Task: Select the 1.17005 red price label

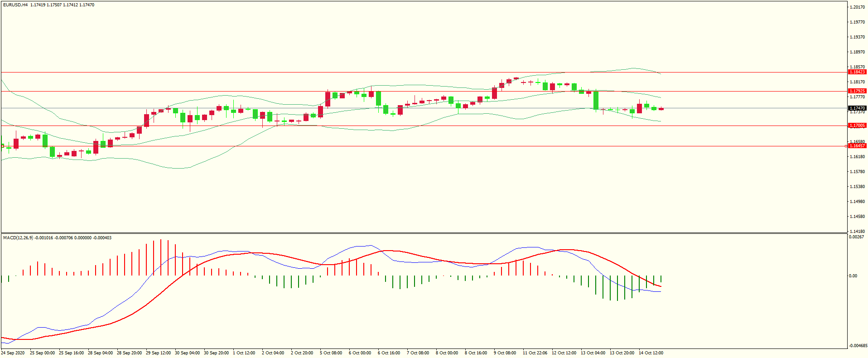Action: coord(857,126)
